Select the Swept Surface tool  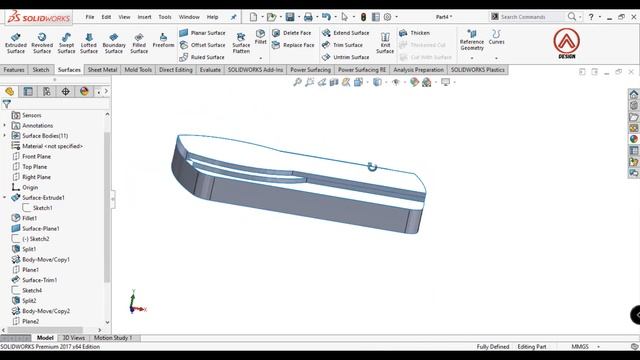point(66,43)
